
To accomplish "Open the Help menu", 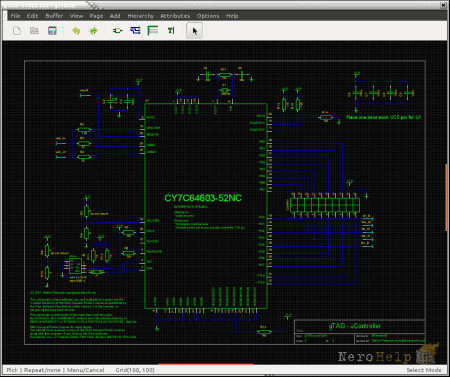I will click(232, 16).
